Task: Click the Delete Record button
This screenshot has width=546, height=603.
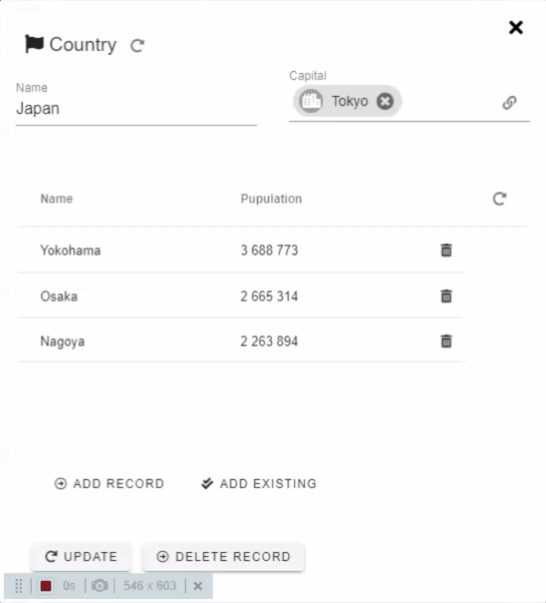Action: (x=223, y=556)
